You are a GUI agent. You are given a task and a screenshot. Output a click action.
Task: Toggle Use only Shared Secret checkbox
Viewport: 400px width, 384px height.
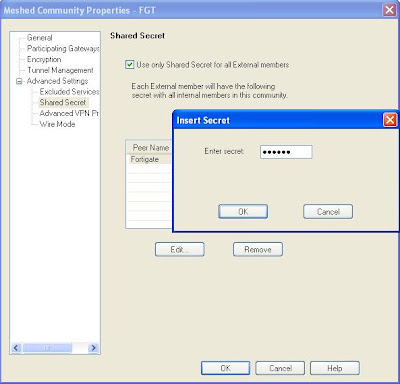(x=129, y=64)
